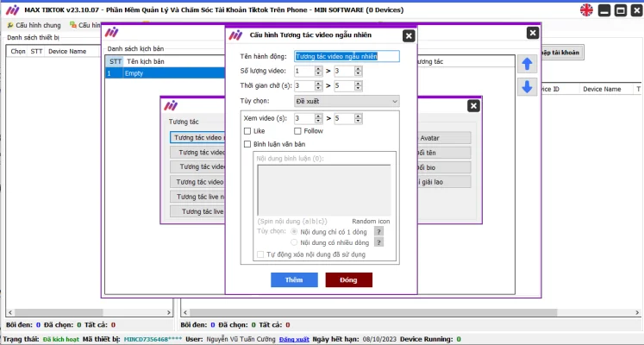
Task: Click the Tên hành động text field
Action: click(x=347, y=56)
